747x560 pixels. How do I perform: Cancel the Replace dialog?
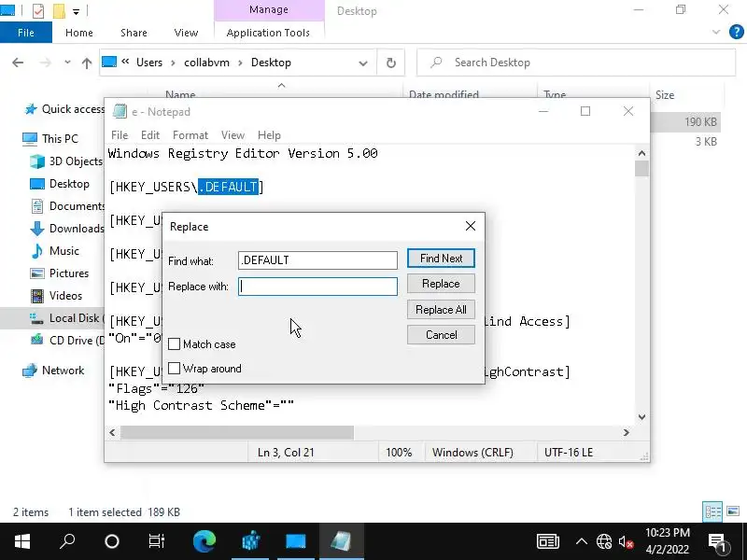pos(441,335)
